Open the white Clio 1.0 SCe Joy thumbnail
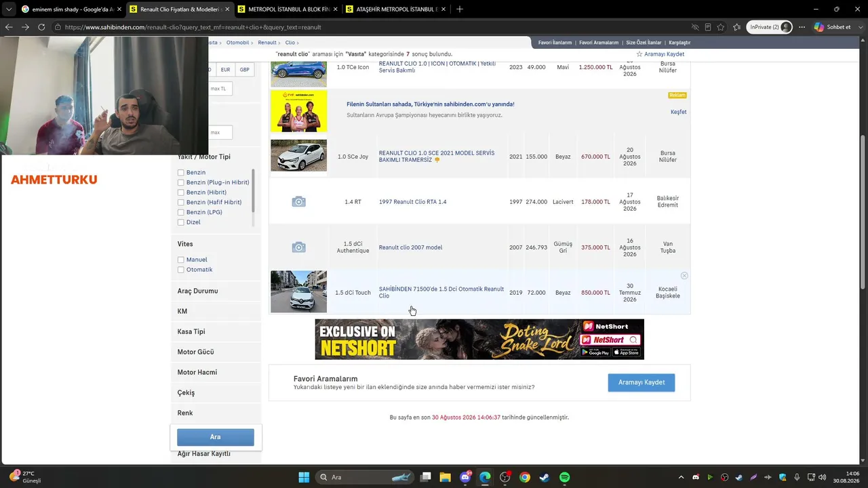Screen dimensions: 868x488 298,156
